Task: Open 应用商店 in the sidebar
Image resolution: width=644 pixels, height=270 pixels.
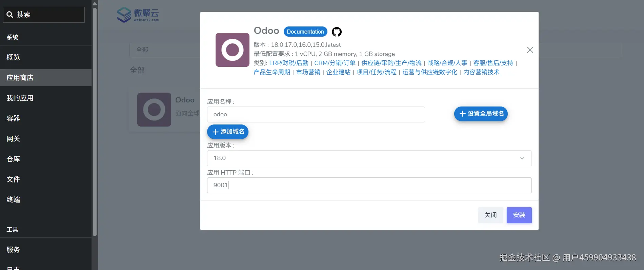Action: (x=46, y=78)
